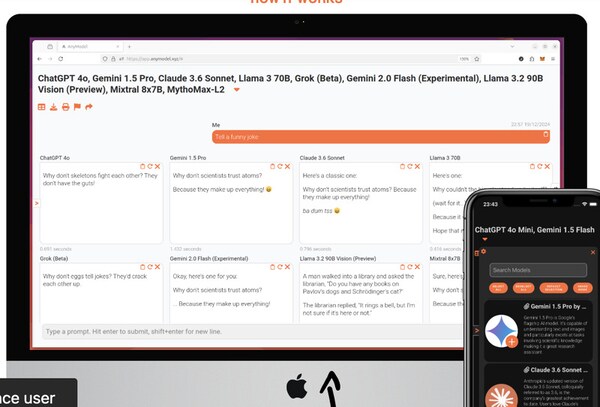600x407 pixels.
Task: Regenerate the Gemini 1.5 Pro response
Action: tap(277, 166)
